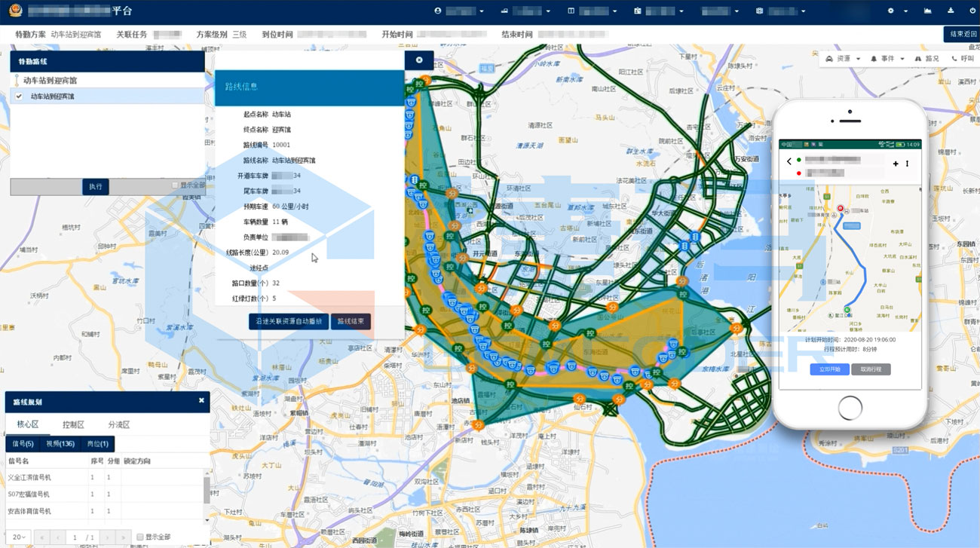Expand the 事件 dropdown on the map toolbar
980x548 pixels.
click(x=887, y=59)
